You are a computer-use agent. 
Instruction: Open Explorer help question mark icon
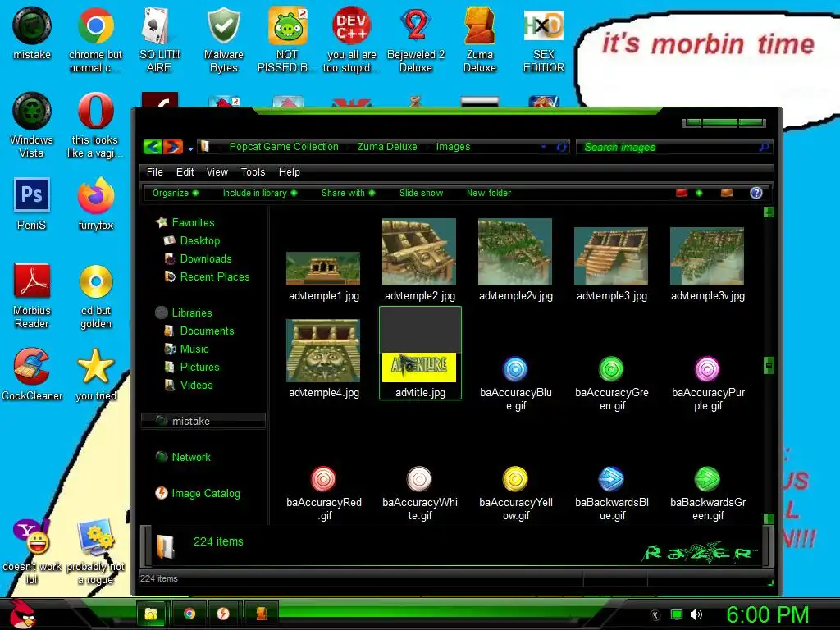(756, 193)
